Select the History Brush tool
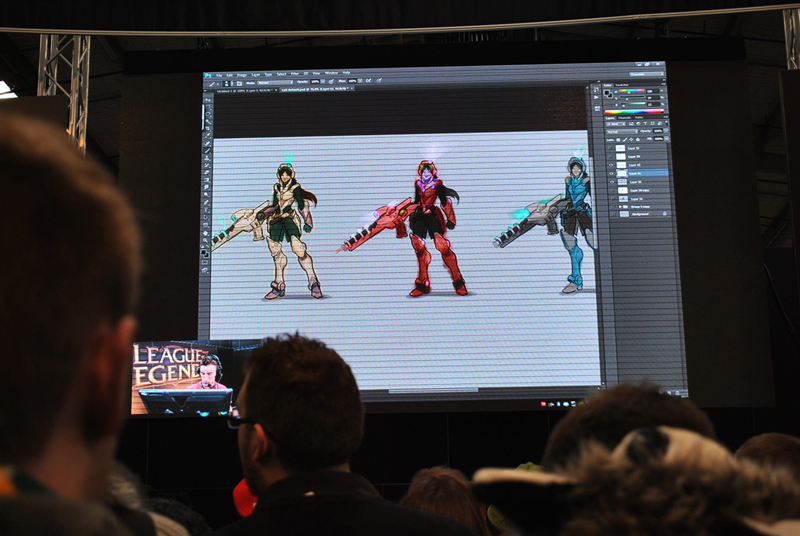 click(x=207, y=165)
